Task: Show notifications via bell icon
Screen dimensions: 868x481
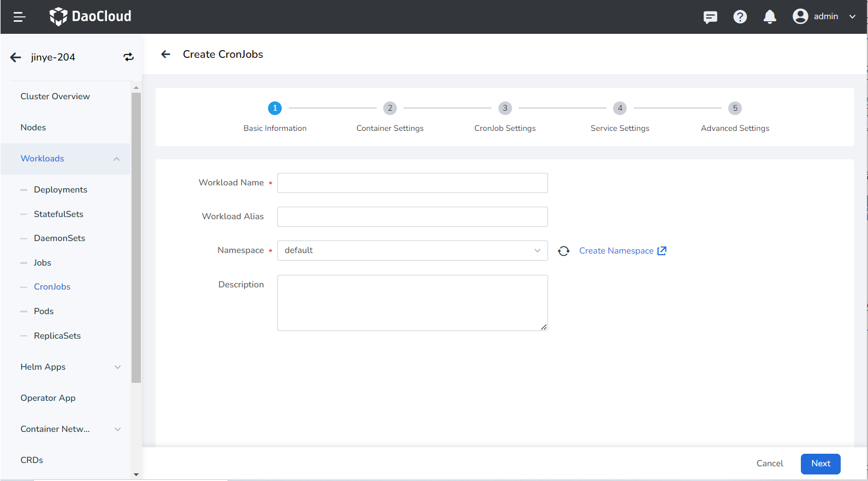Action: click(x=770, y=17)
